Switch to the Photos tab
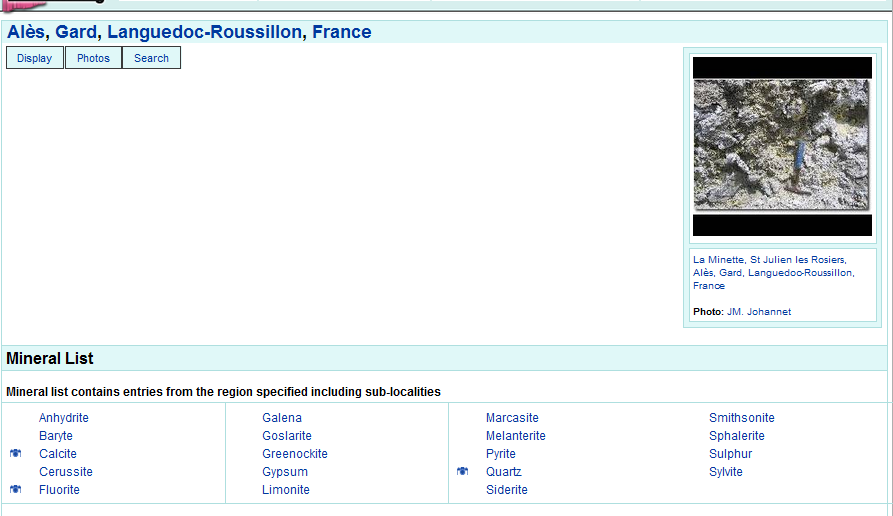The image size is (893, 516). click(93, 58)
